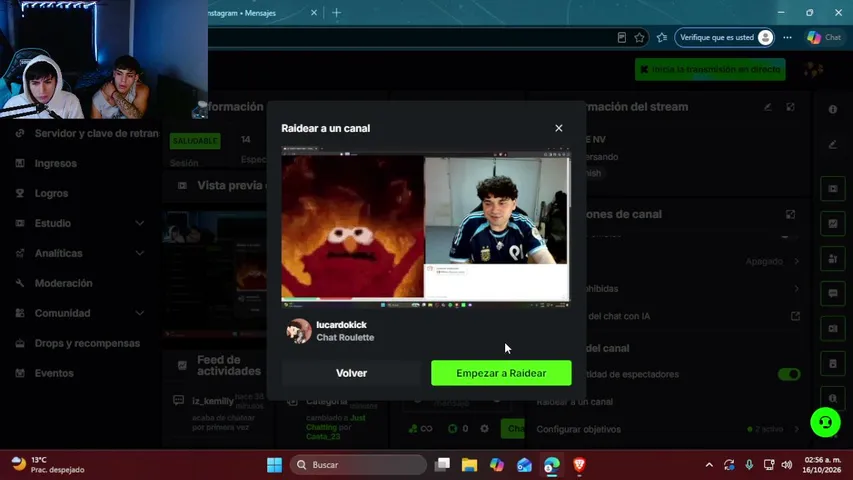Toggle cantidad de espectadores switch

coord(789,374)
